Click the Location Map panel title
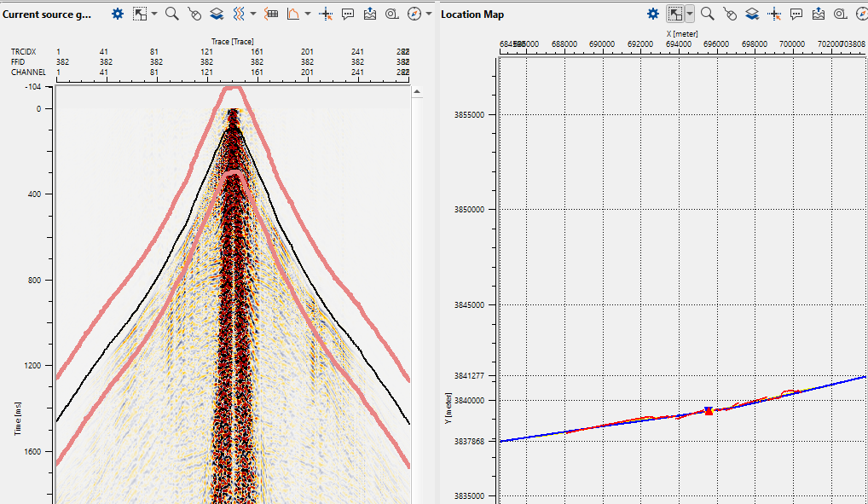 click(472, 14)
